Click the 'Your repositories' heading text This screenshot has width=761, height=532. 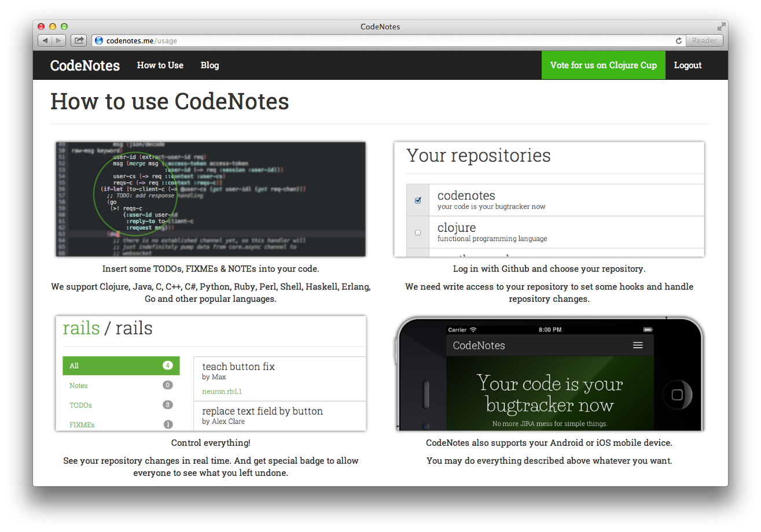(x=479, y=156)
